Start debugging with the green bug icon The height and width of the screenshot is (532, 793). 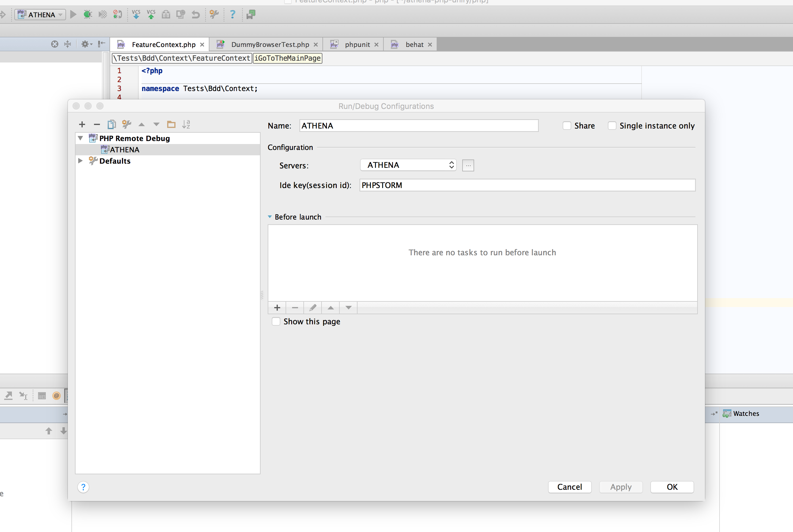(x=88, y=14)
